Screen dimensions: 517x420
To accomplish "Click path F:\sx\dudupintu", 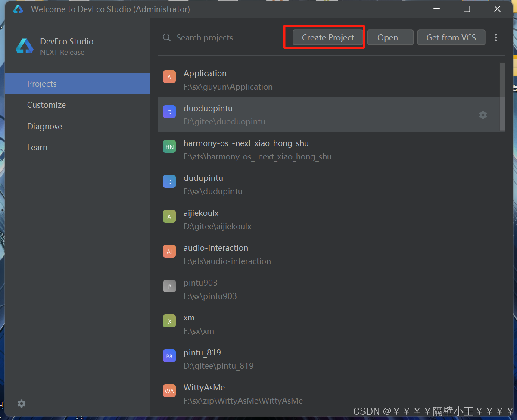I will pyautogui.click(x=213, y=191).
